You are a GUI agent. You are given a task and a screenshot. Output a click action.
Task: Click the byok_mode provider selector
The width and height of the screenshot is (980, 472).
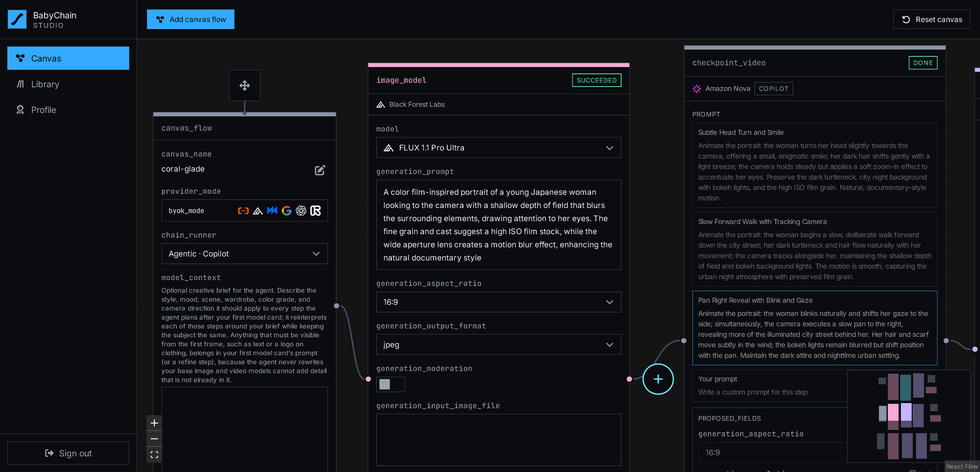[245, 211]
